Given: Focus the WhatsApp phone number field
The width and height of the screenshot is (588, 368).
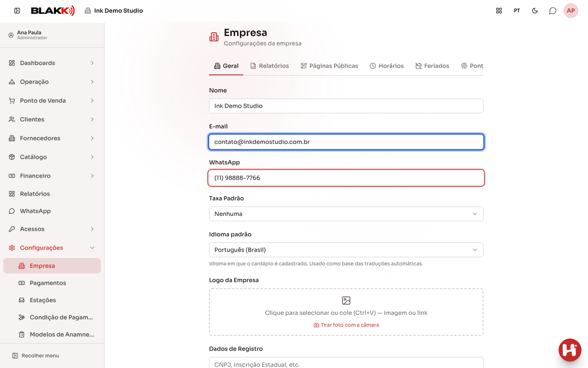Looking at the screenshot, I should pos(346,178).
